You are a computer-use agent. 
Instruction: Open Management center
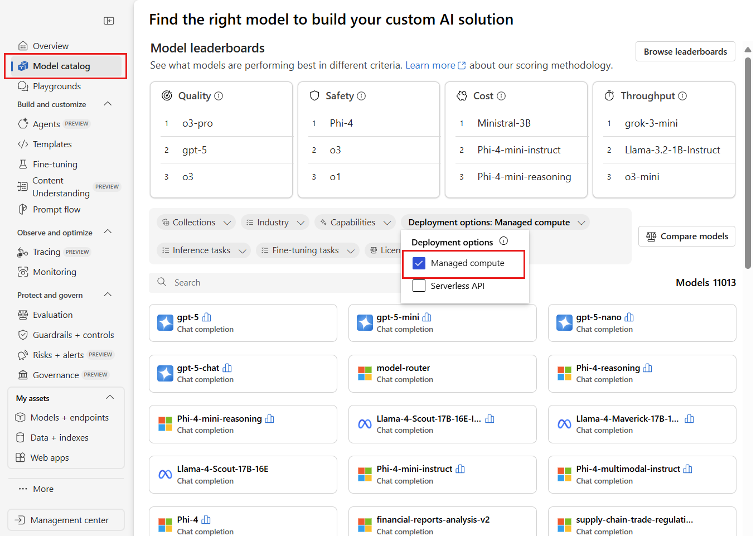point(66,520)
